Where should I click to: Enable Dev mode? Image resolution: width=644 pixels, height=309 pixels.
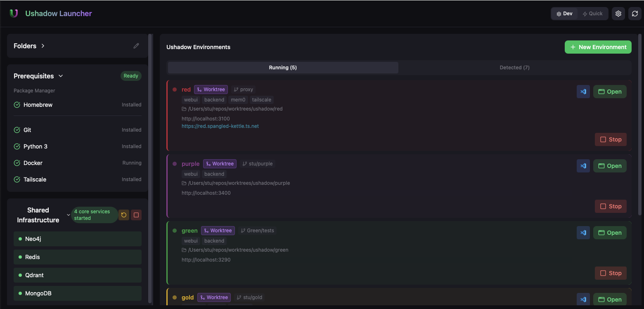click(x=564, y=13)
